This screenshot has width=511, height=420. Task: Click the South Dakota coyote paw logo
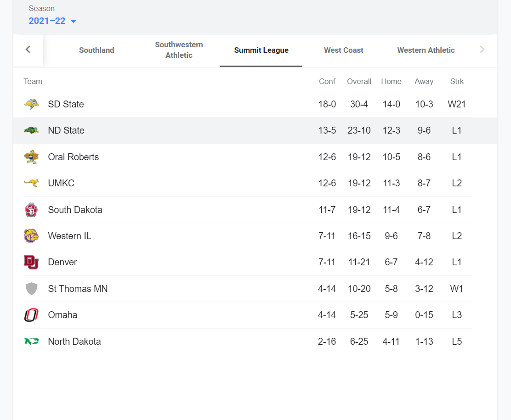31,210
